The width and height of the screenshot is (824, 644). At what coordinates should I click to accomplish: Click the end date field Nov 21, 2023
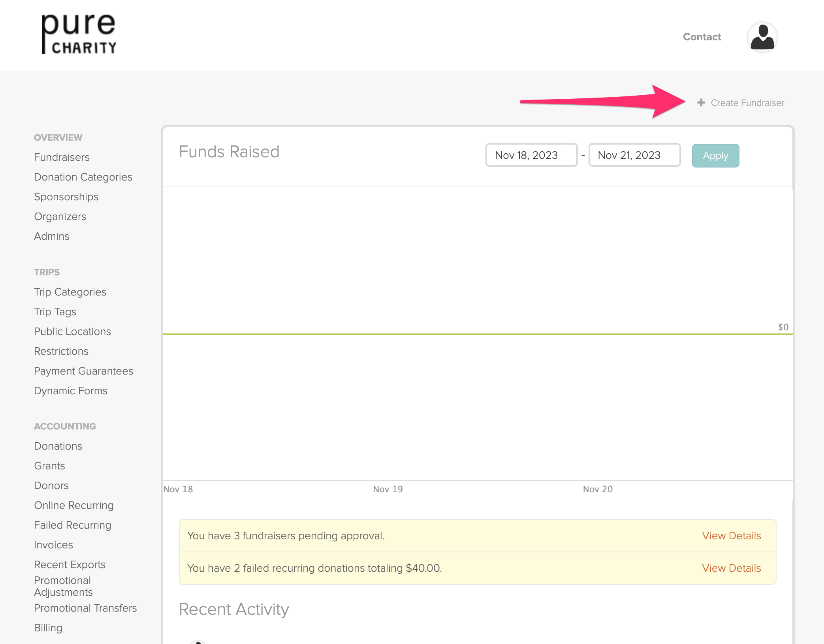click(634, 155)
